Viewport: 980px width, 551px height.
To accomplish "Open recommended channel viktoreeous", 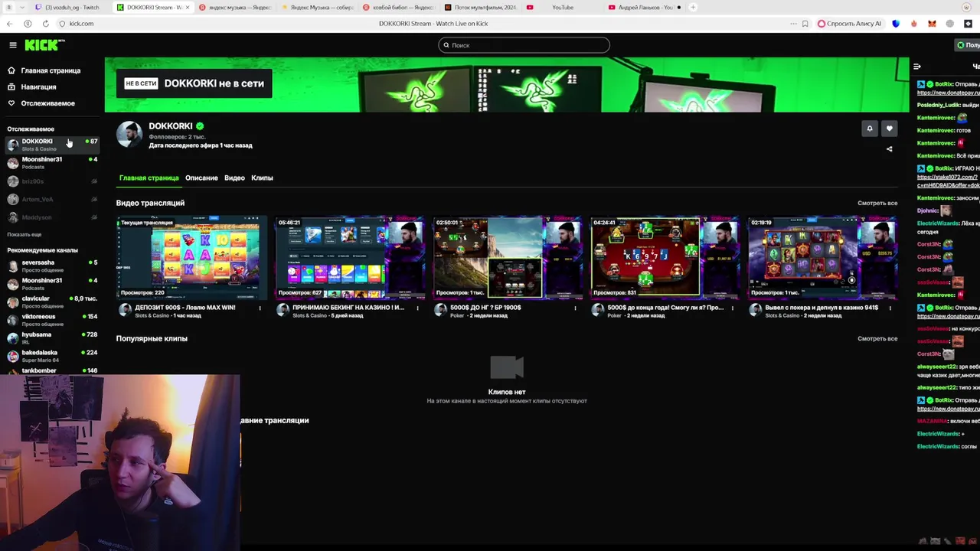I will pos(52,320).
